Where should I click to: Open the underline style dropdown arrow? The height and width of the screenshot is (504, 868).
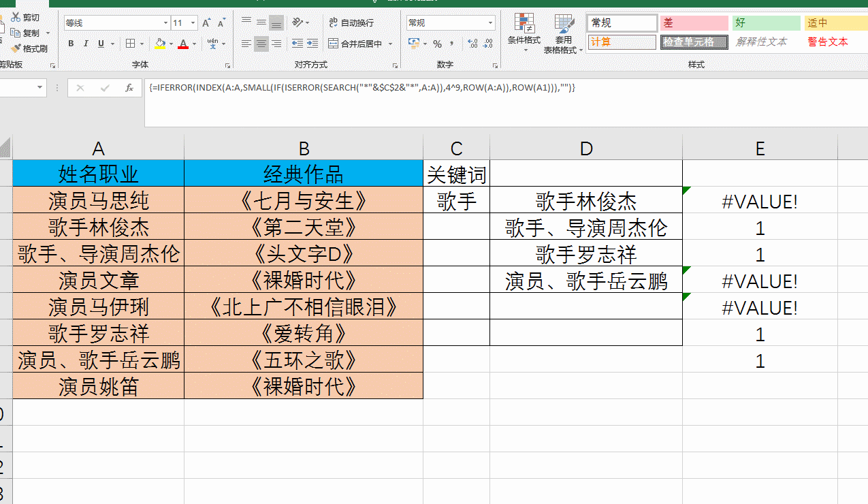tap(113, 44)
